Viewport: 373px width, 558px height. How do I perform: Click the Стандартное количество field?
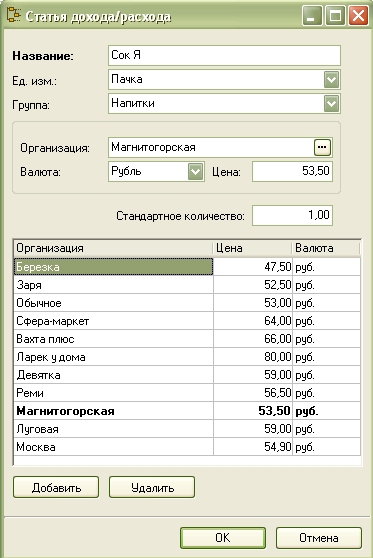pyautogui.click(x=293, y=215)
